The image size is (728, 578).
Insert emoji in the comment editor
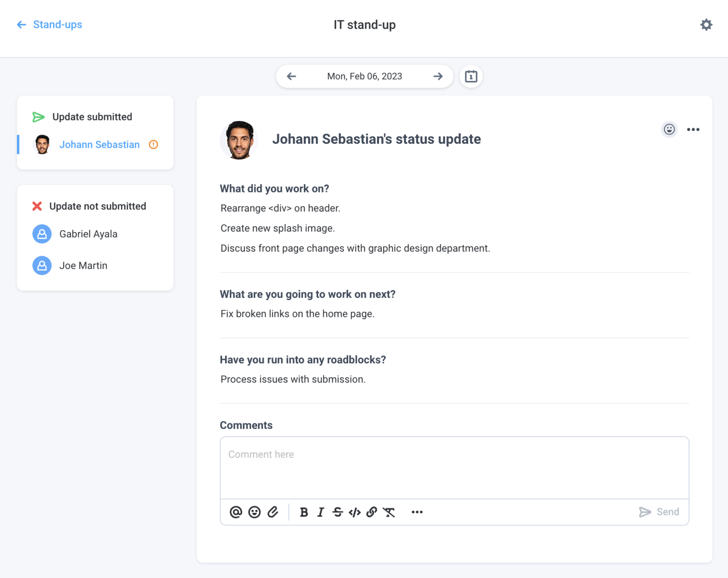(x=254, y=512)
